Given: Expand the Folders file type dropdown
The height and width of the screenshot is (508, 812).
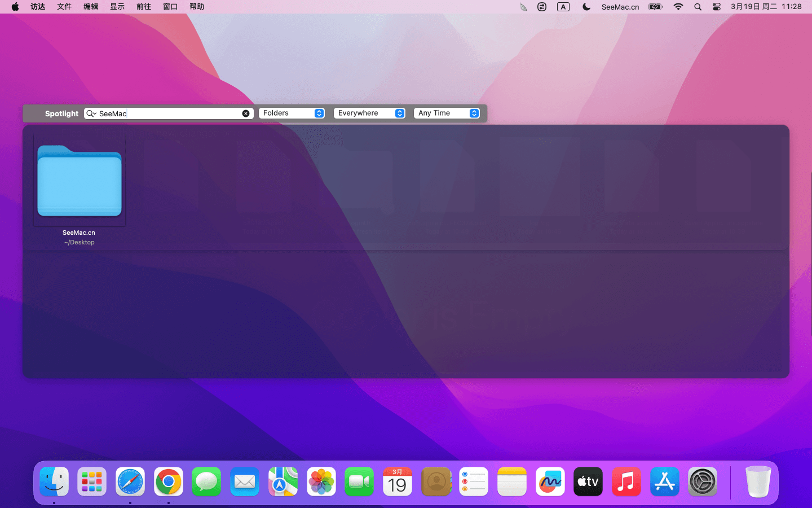Looking at the screenshot, I should pos(292,113).
